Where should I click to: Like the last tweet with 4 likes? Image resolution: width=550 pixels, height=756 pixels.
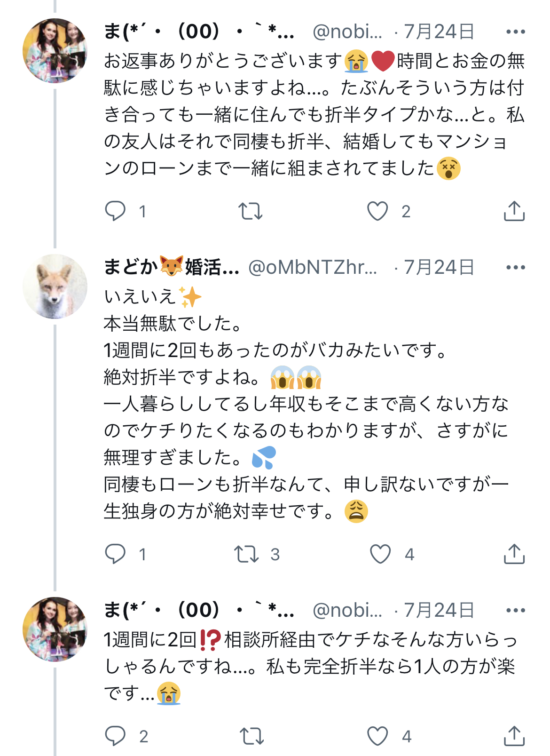click(377, 736)
